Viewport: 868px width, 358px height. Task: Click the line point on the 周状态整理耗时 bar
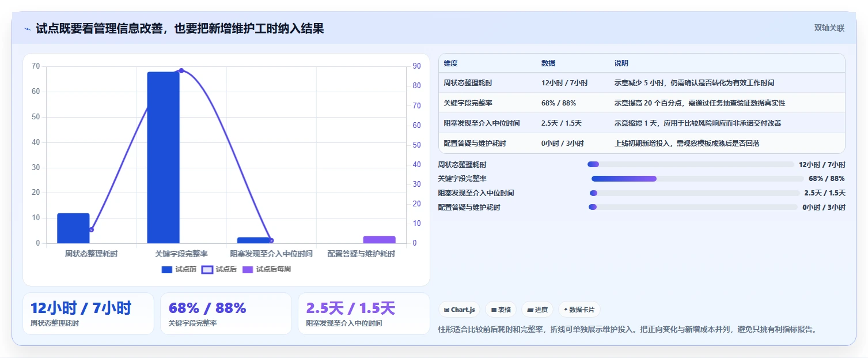[91, 229]
